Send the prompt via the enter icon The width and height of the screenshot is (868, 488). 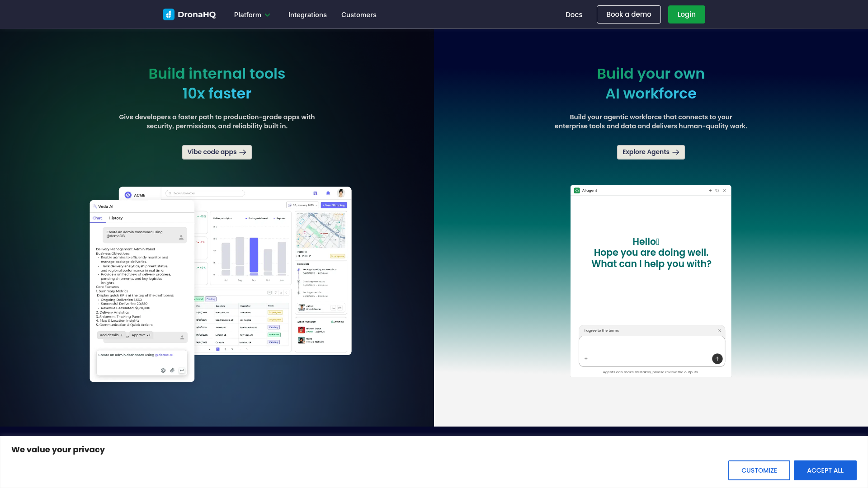tap(182, 370)
